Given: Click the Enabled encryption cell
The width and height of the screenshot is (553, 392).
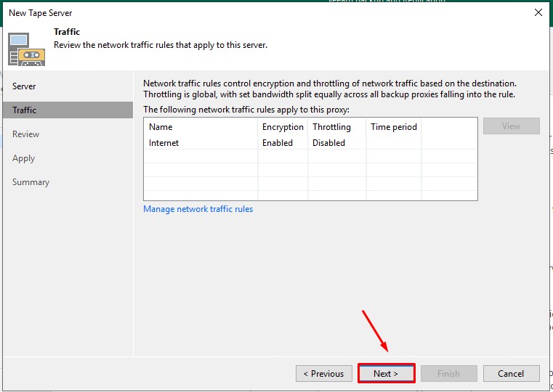Looking at the screenshot, I should (278, 143).
